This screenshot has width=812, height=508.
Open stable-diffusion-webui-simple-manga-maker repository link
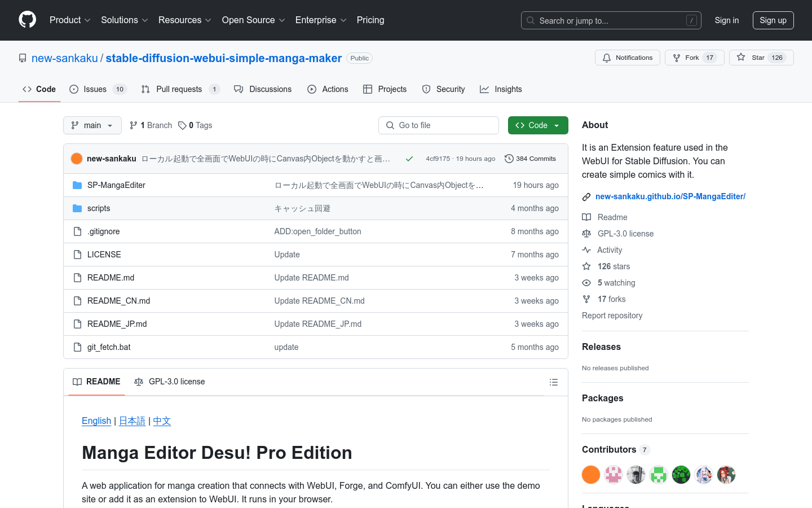point(224,58)
